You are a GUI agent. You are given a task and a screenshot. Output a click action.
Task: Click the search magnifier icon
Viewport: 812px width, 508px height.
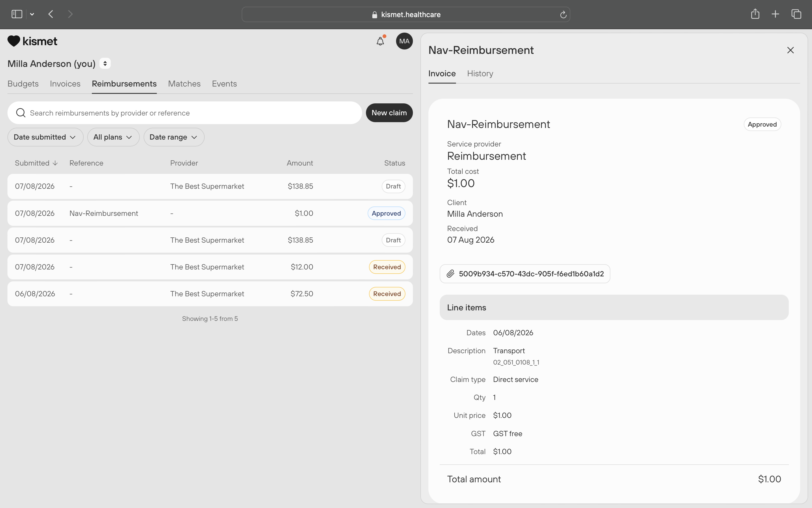(x=21, y=113)
